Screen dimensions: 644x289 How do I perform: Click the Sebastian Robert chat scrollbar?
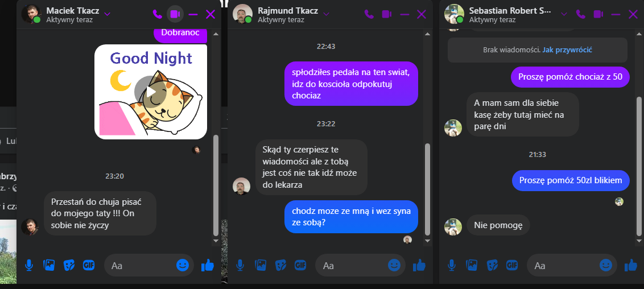click(639, 166)
